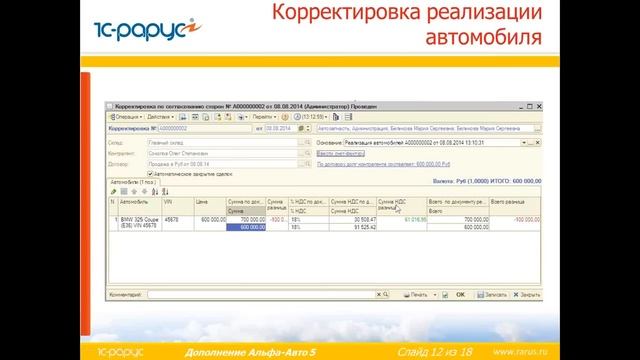640x360 pixels.
Task: Click the Основание field Реализация автомобилей
Action: click(x=432, y=143)
